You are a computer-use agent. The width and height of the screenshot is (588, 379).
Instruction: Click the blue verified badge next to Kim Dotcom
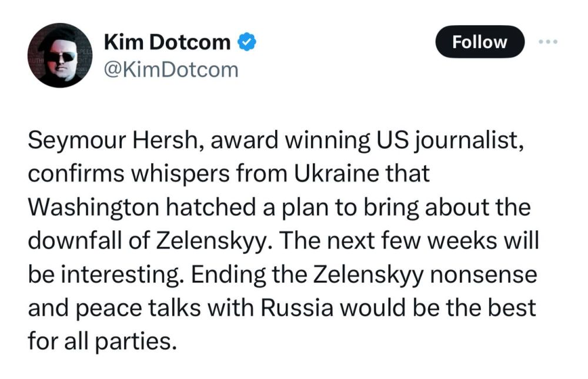click(x=248, y=41)
